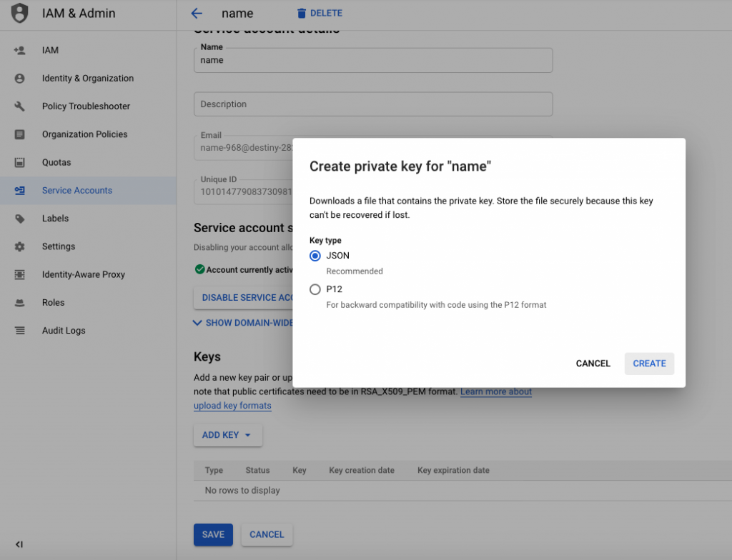Viewport: 732px width, 560px height.
Task: Click the Settings gear icon
Action: tap(19, 246)
